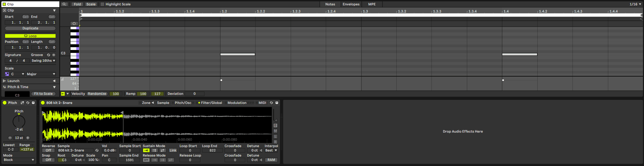Switch to the Envelopes tab
The height and width of the screenshot is (166, 644).
click(x=351, y=4)
